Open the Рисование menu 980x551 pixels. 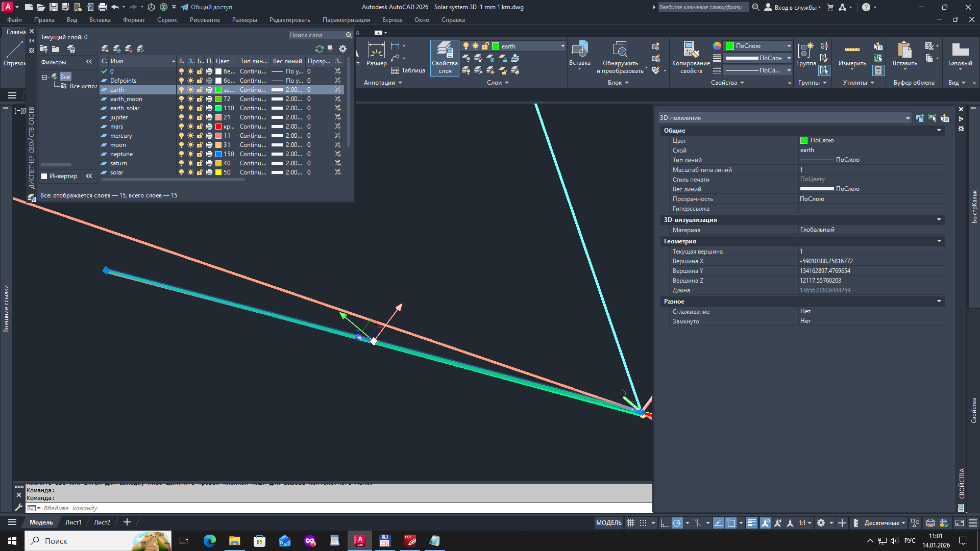[x=205, y=20]
